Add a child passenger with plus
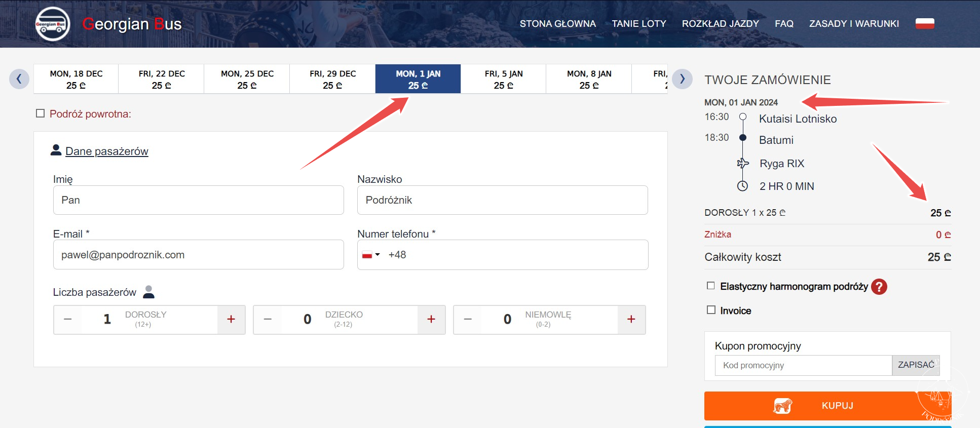Image resolution: width=980 pixels, height=428 pixels. pyautogui.click(x=431, y=319)
